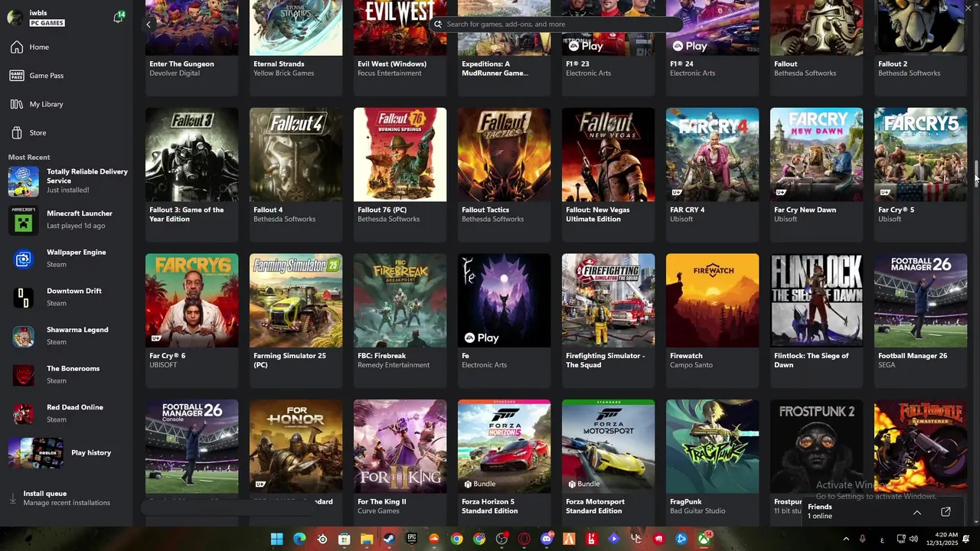Pop out the Friends panel
Screen dimensions: 980x551
[946, 512]
